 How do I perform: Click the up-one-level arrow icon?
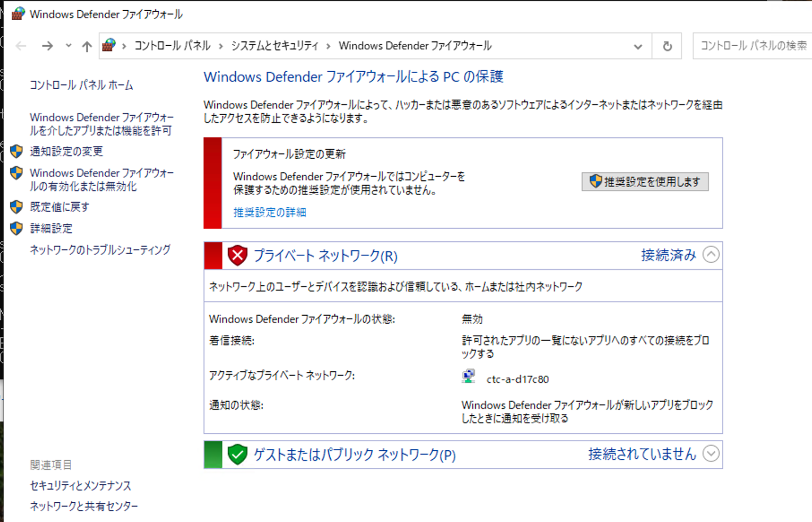(87, 46)
